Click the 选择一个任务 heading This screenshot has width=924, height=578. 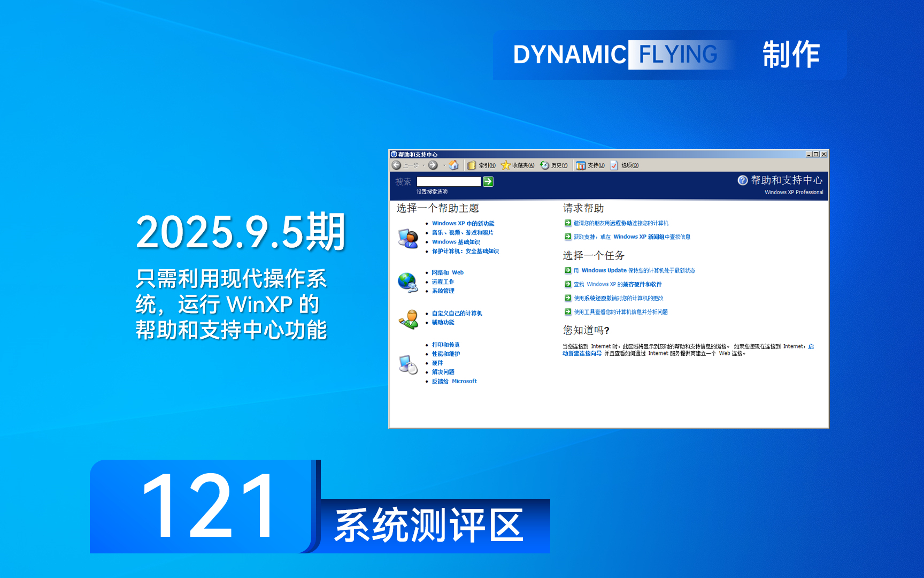tap(594, 255)
